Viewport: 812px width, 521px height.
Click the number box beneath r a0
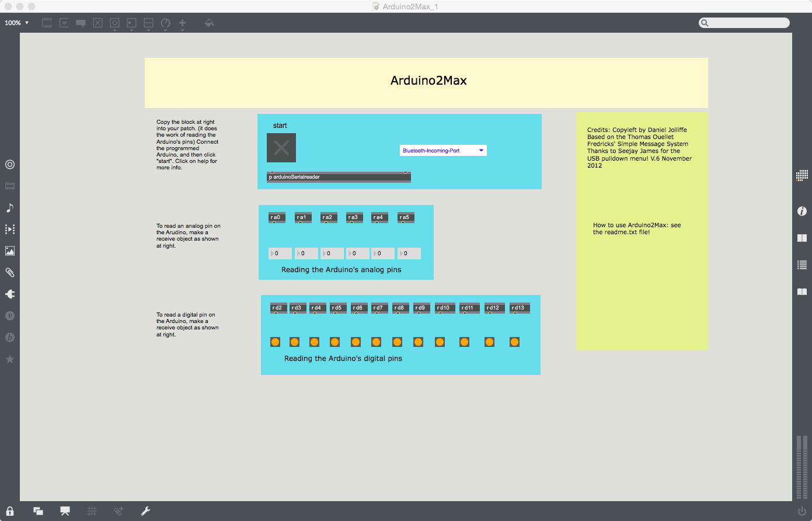280,253
